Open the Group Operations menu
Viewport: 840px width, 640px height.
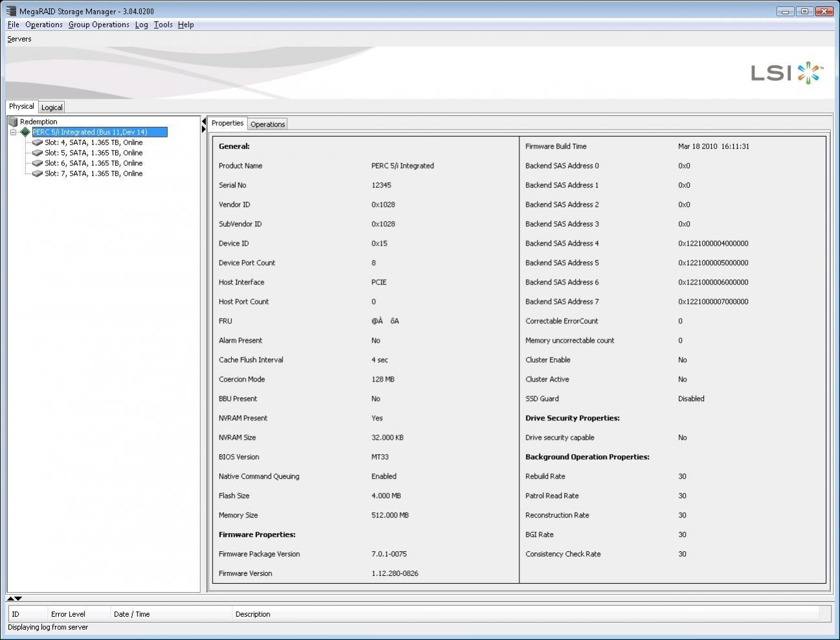(x=99, y=25)
